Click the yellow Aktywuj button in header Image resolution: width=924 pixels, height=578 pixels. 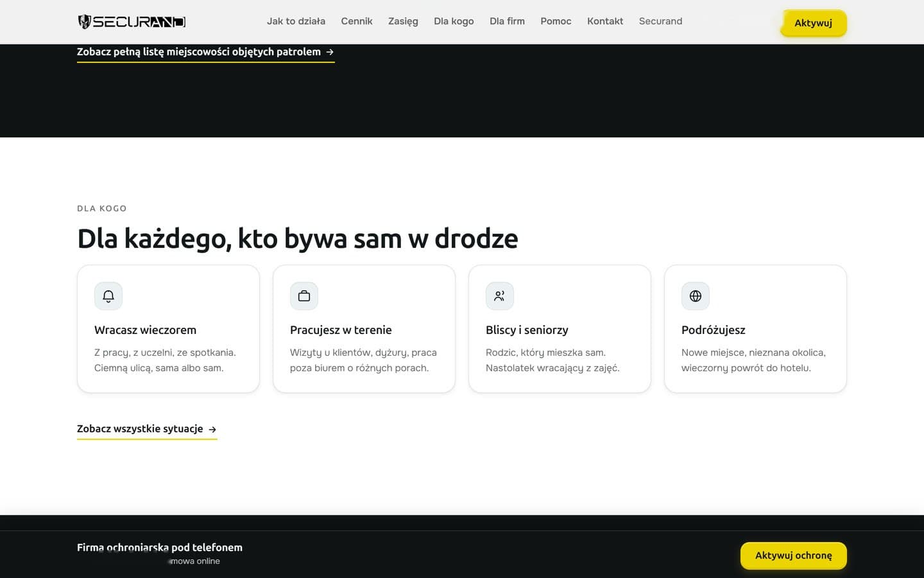(x=813, y=23)
